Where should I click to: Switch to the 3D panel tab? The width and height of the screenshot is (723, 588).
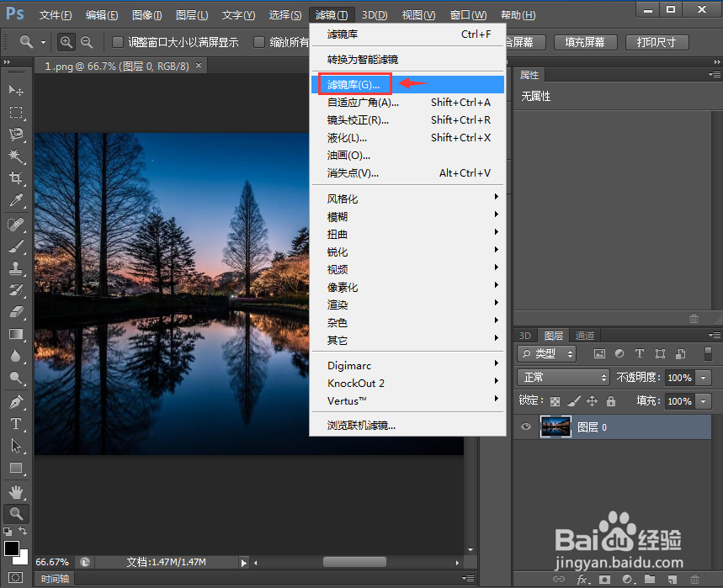point(525,336)
